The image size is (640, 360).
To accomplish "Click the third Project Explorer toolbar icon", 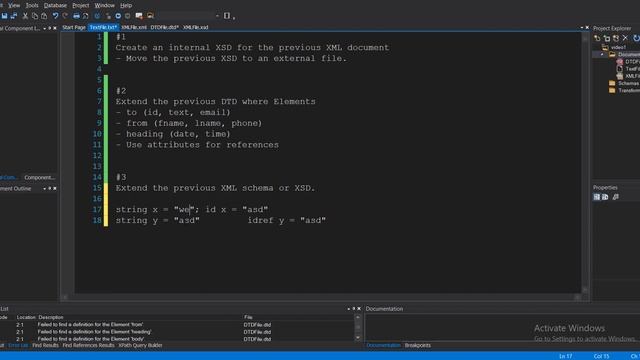I will tap(616, 38).
